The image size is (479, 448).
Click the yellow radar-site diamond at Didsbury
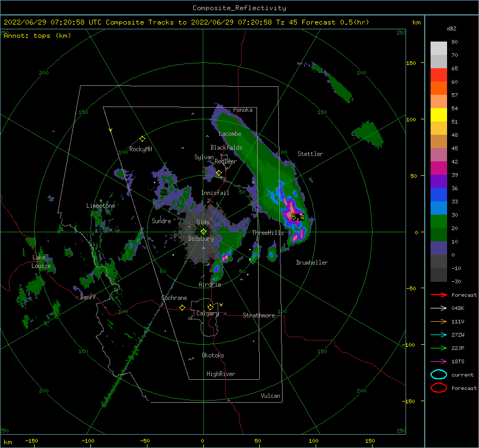click(x=203, y=232)
